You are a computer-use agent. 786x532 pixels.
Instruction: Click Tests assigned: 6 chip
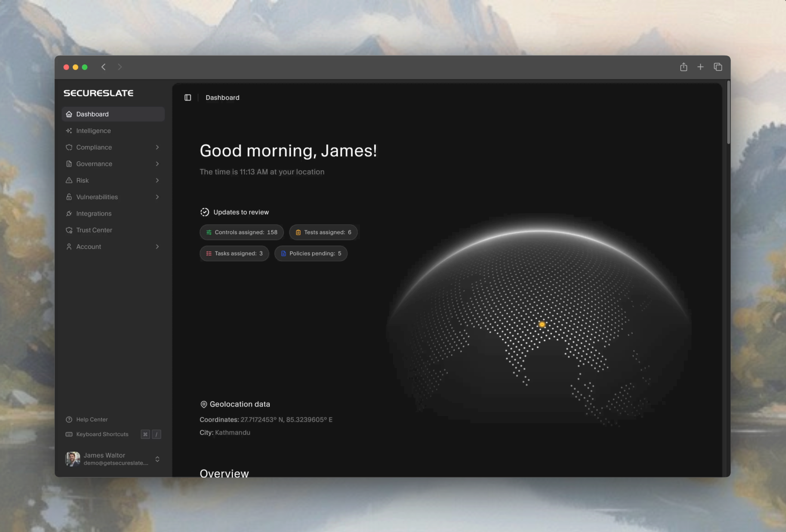click(323, 232)
